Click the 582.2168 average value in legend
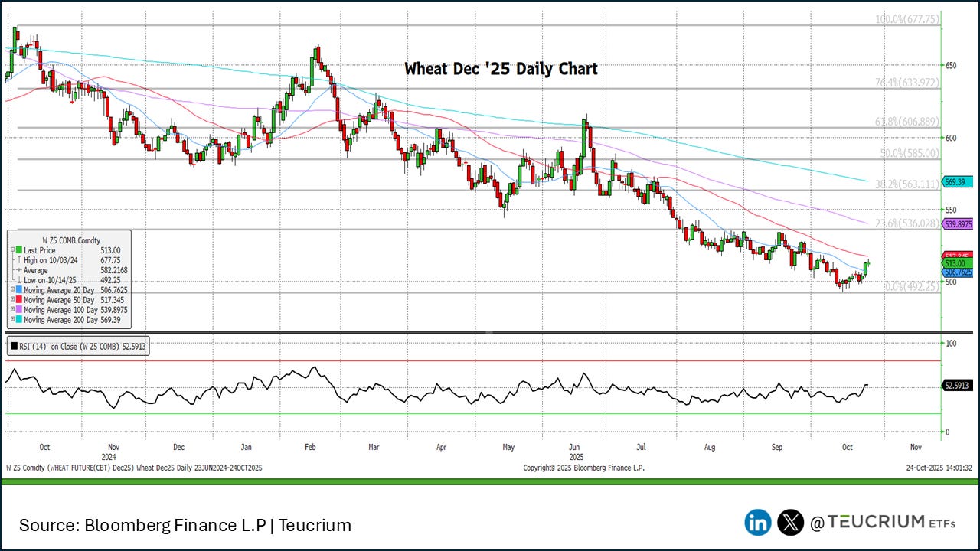Image resolution: width=980 pixels, height=551 pixels. pyautogui.click(x=114, y=270)
